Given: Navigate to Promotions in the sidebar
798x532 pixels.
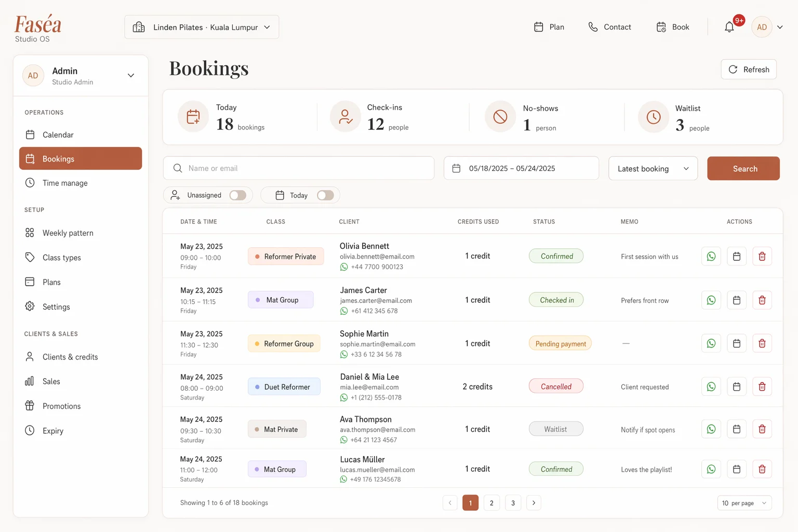Looking at the screenshot, I should pos(81,406).
